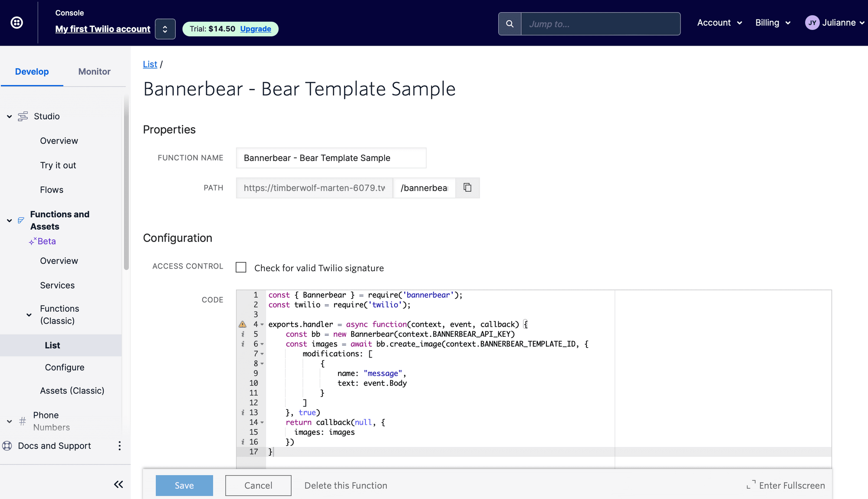Click the info marker on line 6
868x499 pixels.
click(243, 344)
